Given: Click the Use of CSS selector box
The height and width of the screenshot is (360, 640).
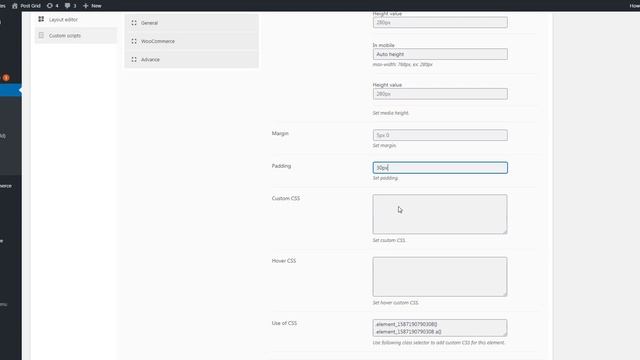Looking at the screenshot, I should (x=440, y=328).
